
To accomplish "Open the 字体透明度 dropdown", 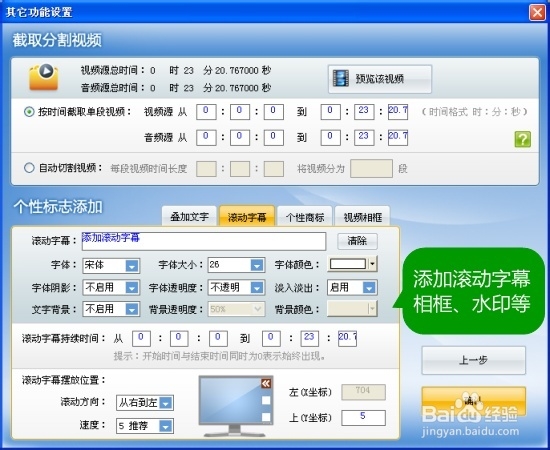I will 236,288.
